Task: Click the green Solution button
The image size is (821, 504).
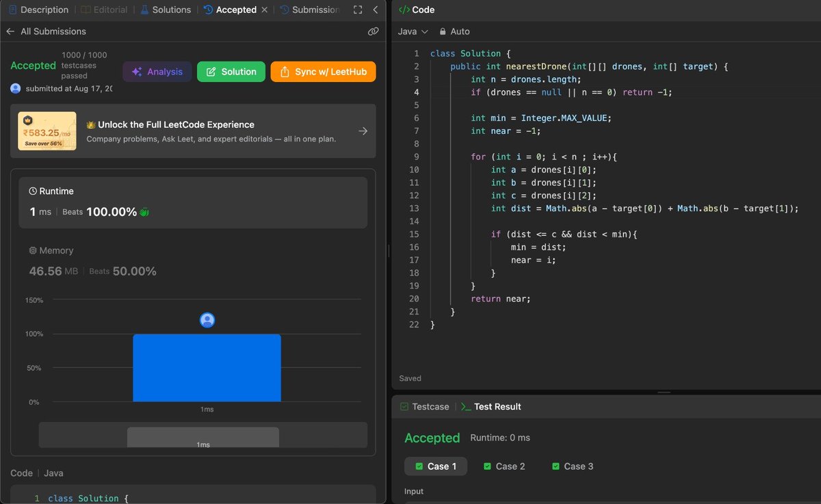Action: (x=231, y=72)
